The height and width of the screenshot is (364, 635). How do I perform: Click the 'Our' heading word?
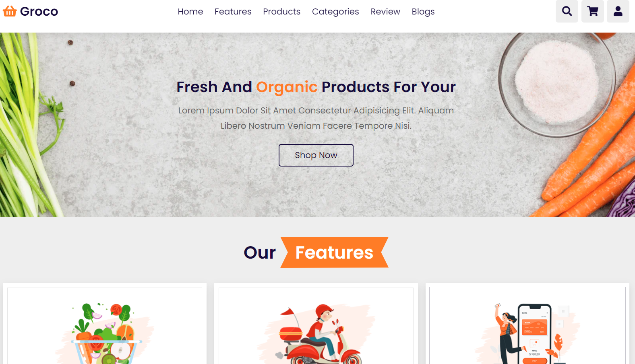[260, 253]
